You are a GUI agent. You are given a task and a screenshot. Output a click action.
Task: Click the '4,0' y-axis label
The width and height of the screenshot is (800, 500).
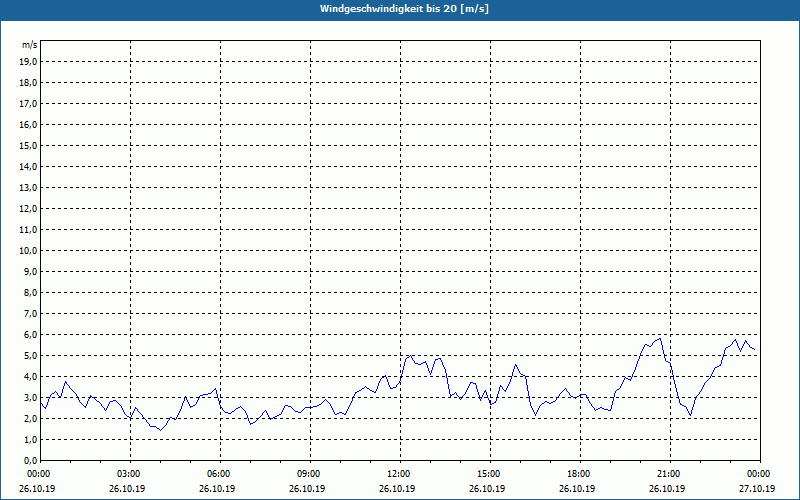click(30, 377)
